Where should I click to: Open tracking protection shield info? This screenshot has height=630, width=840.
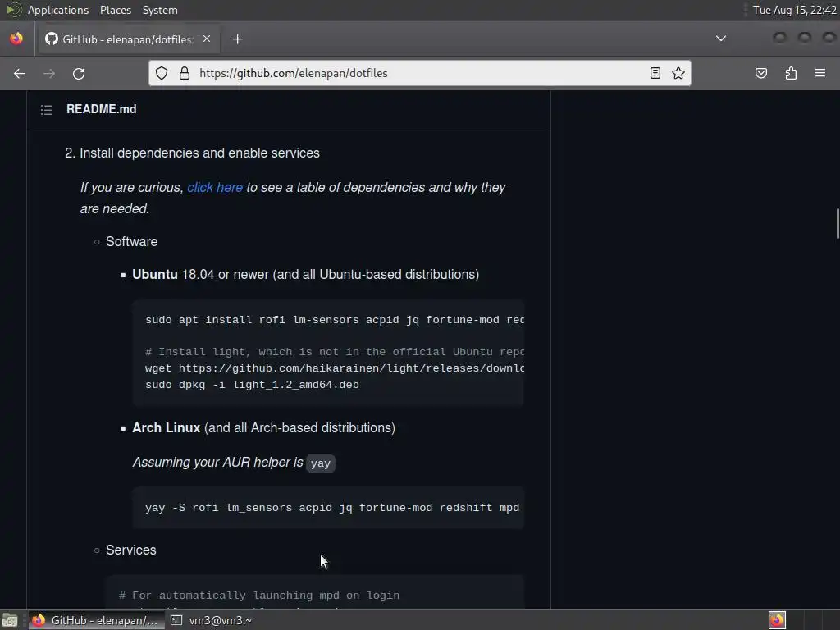(x=162, y=73)
